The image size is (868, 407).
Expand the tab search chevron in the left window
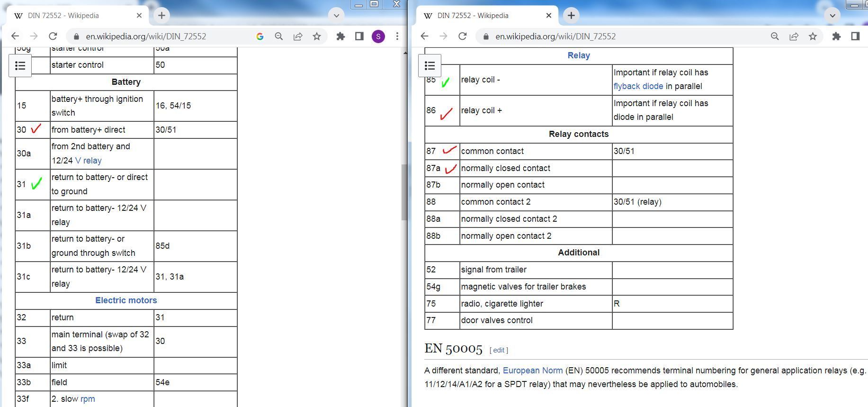click(336, 15)
